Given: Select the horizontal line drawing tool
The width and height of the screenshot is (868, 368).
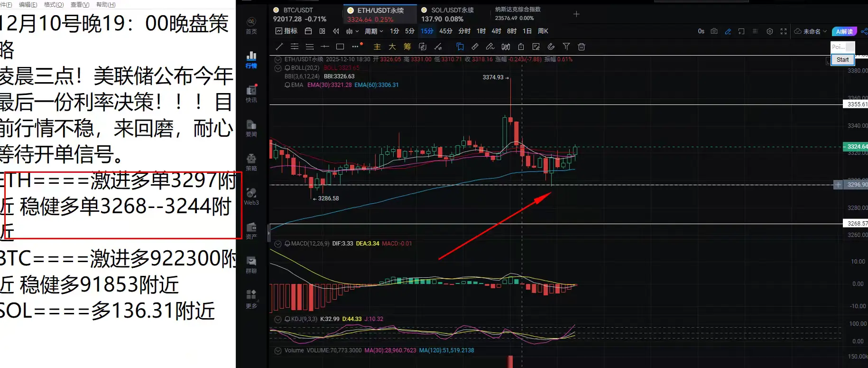Looking at the screenshot, I should [325, 47].
